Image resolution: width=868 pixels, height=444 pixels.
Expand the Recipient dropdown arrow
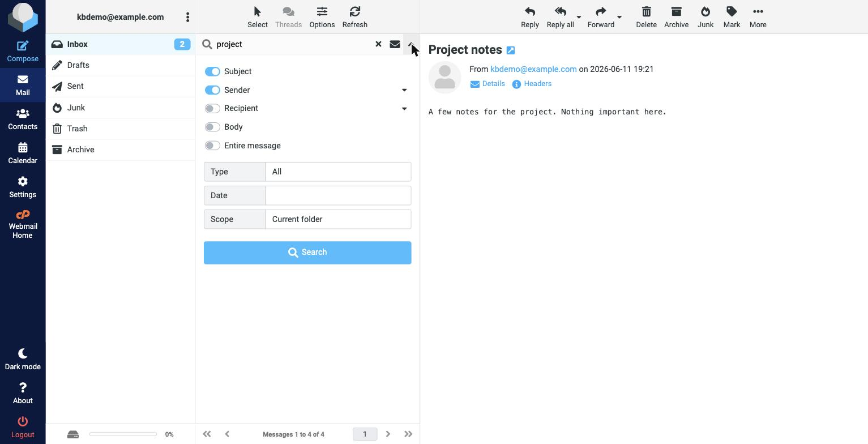[404, 108]
